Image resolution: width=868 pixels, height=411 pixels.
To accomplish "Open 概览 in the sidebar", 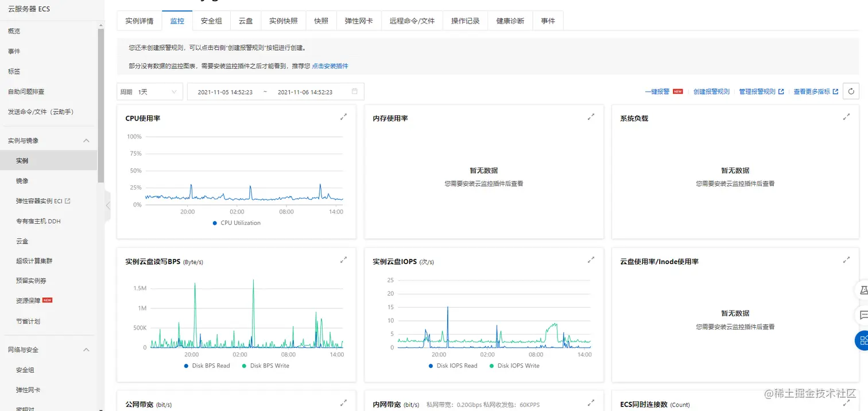I will point(14,31).
